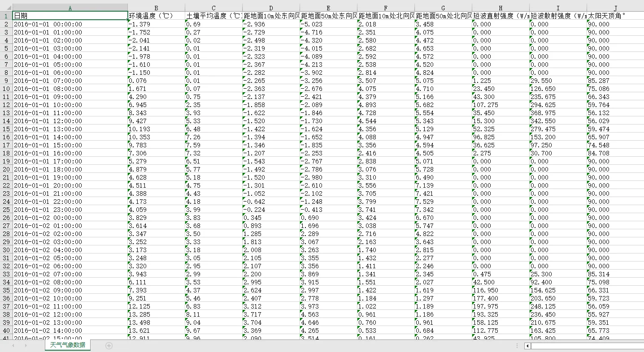The image size is (644, 352).
Task: Select row 14 header
Action: click(x=6, y=121)
